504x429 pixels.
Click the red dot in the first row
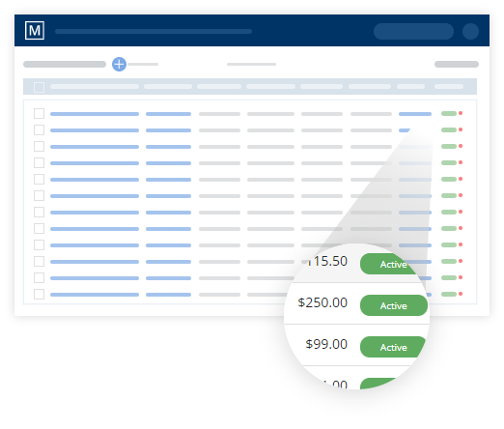[461, 113]
